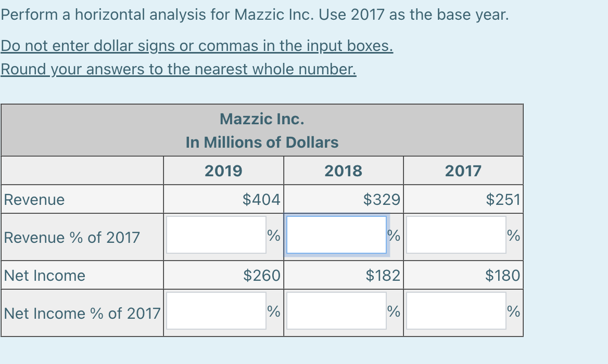The image size is (608, 364).
Task: Select the 2018 column header
Action: 344,170
